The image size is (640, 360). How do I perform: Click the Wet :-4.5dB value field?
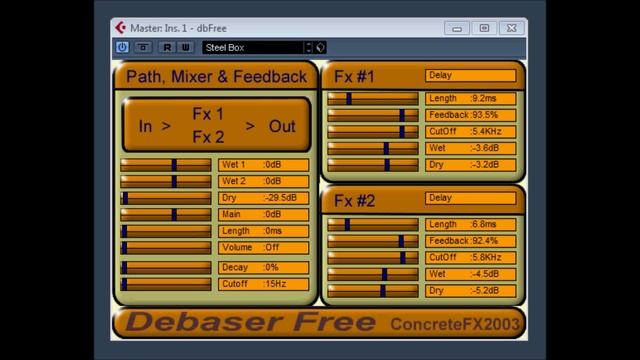click(x=470, y=274)
